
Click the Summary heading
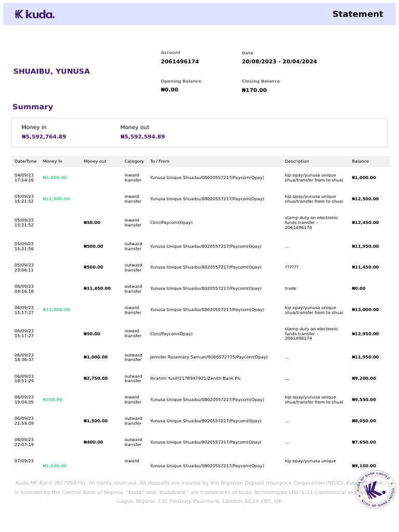(x=33, y=107)
